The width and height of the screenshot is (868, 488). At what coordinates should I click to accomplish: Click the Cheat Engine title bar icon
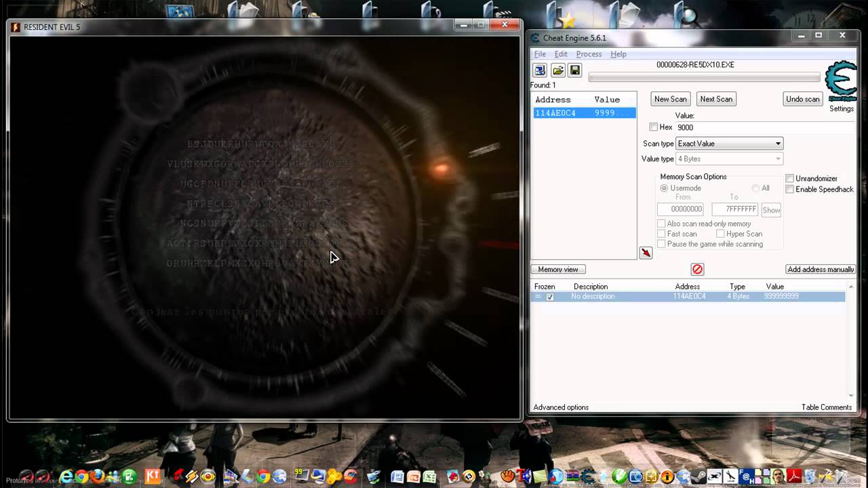coord(535,38)
